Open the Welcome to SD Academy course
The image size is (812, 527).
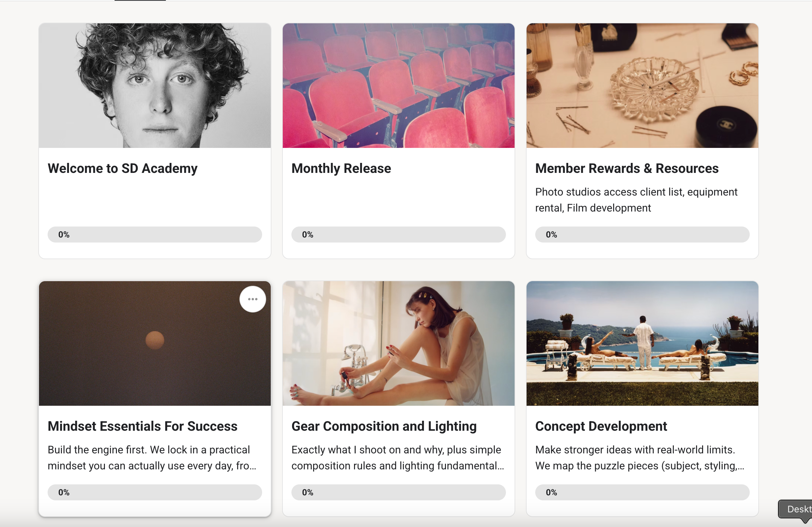click(x=122, y=168)
